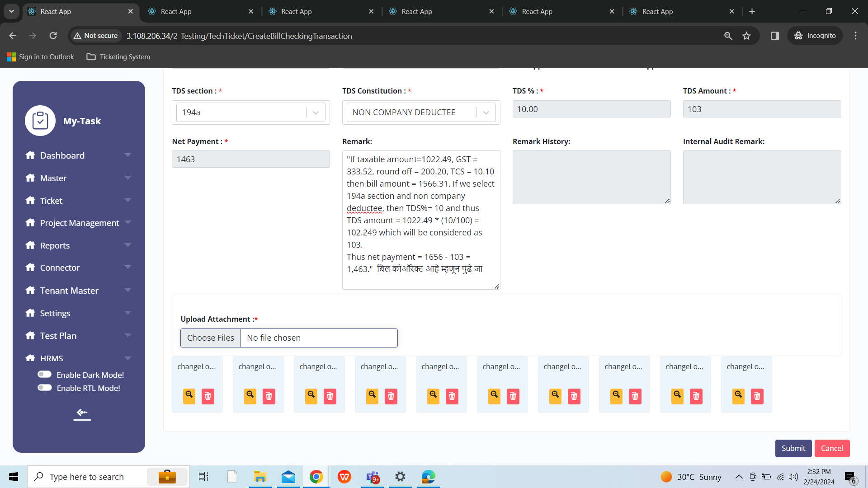Click the Remark History text area
Viewport: 868px width, 488px height.
591,177
